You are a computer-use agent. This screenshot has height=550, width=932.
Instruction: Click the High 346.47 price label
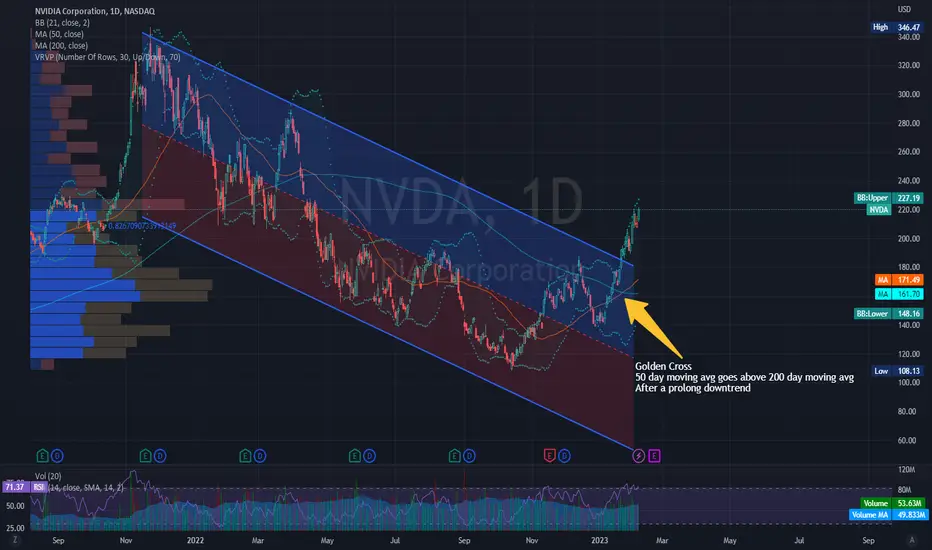[897, 27]
